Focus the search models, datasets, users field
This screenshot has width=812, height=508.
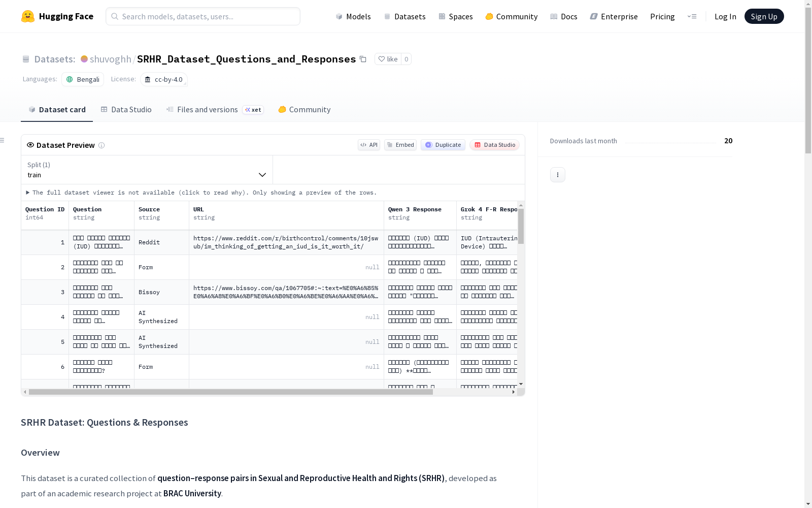[203, 16]
